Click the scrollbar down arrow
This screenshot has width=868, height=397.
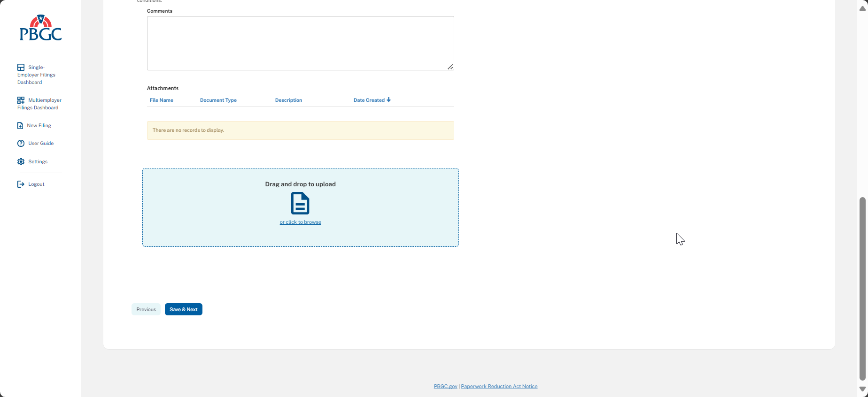(862, 389)
